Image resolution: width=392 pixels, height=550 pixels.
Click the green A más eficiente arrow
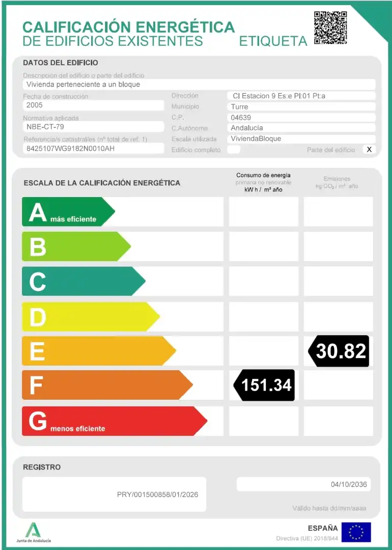68,211
